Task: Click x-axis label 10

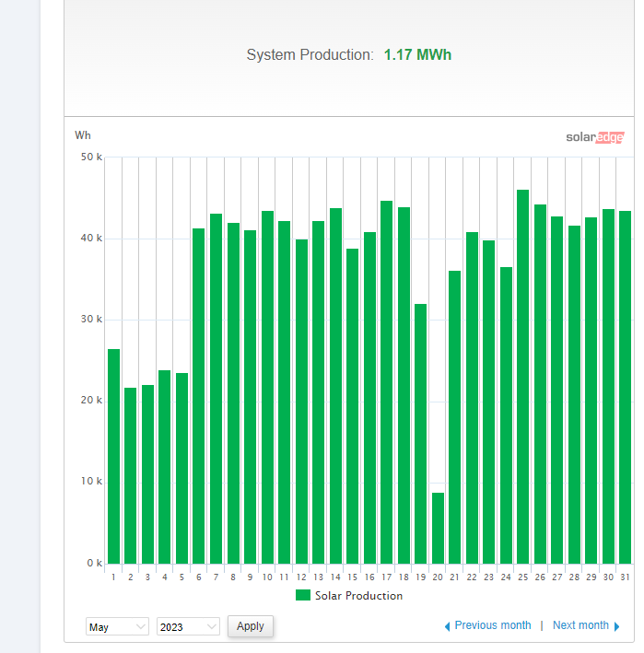Action: click(267, 577)
